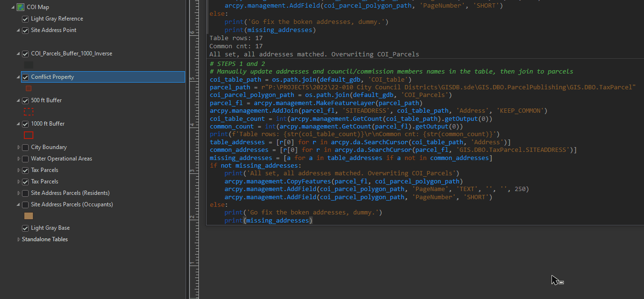Expand the City Boundary layer

pos(19,148)
